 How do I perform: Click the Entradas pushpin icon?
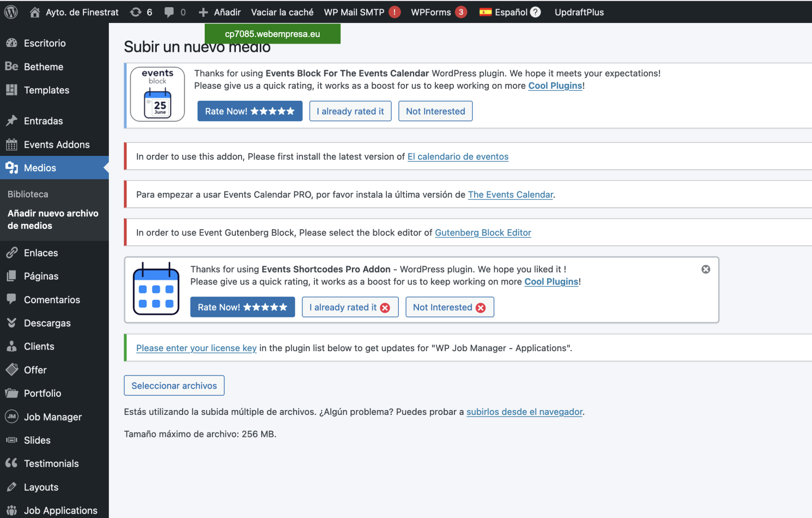click(12, 120)
